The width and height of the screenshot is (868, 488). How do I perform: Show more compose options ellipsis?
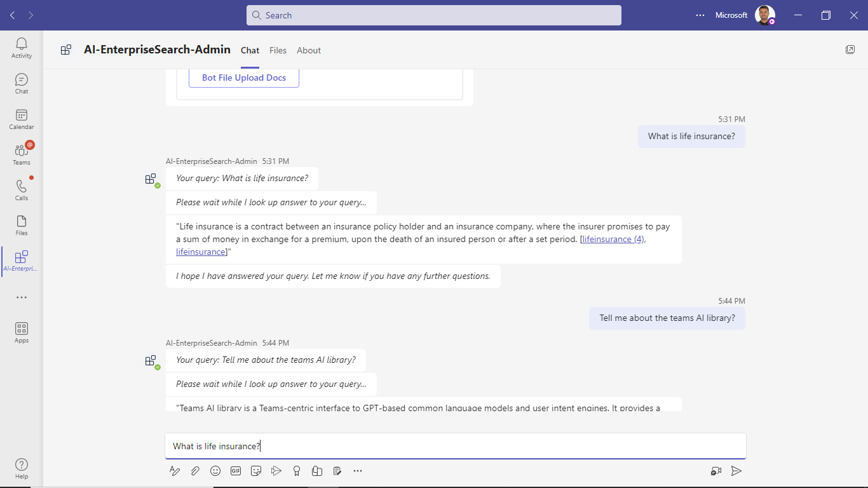(358, 471)
